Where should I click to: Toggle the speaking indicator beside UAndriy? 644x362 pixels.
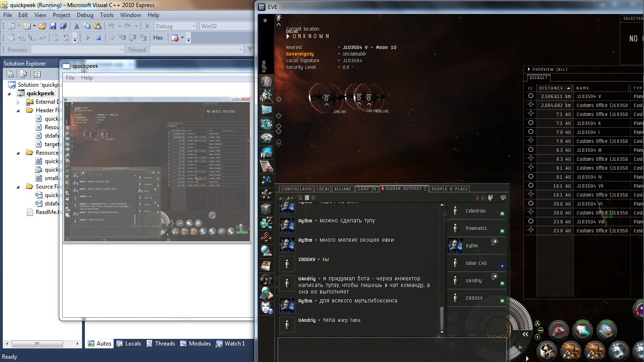point(495,277)
